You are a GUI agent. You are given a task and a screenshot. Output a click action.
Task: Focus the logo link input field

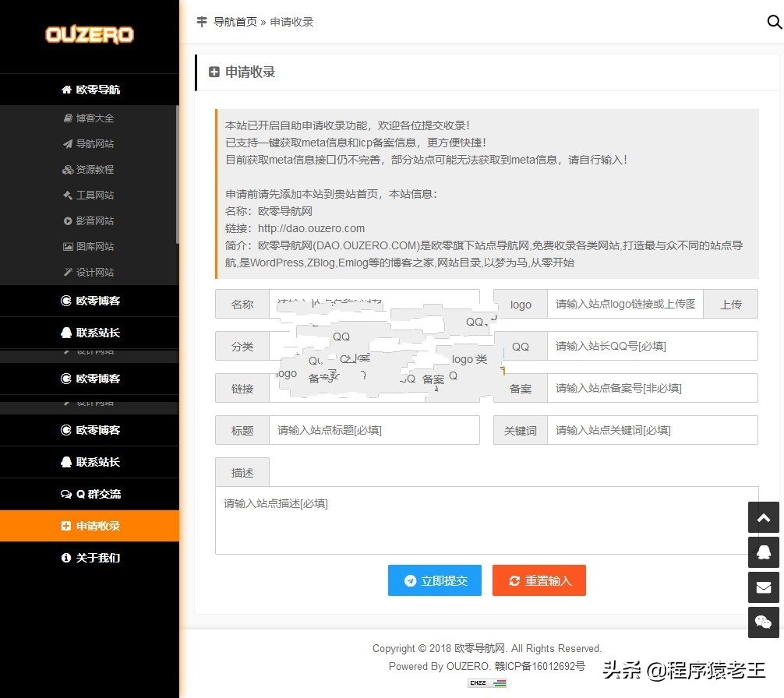[x=625, y=304]
